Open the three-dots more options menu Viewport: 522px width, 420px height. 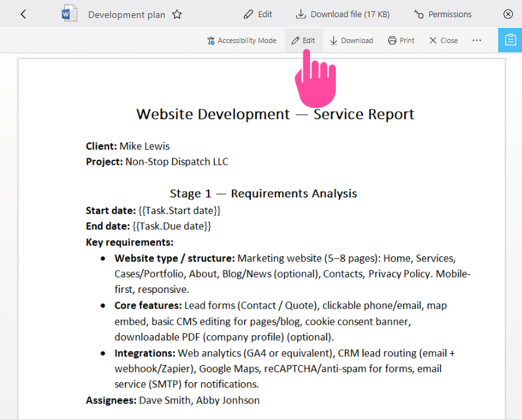coord(477,40)
